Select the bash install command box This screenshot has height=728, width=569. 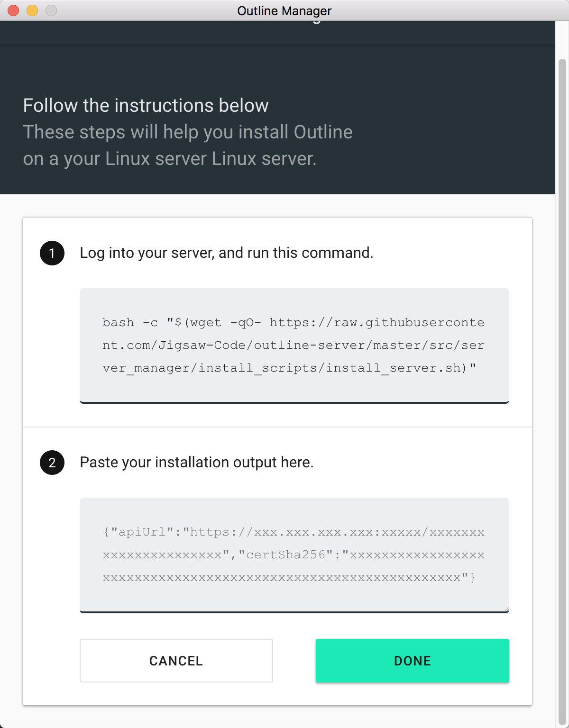294,346
